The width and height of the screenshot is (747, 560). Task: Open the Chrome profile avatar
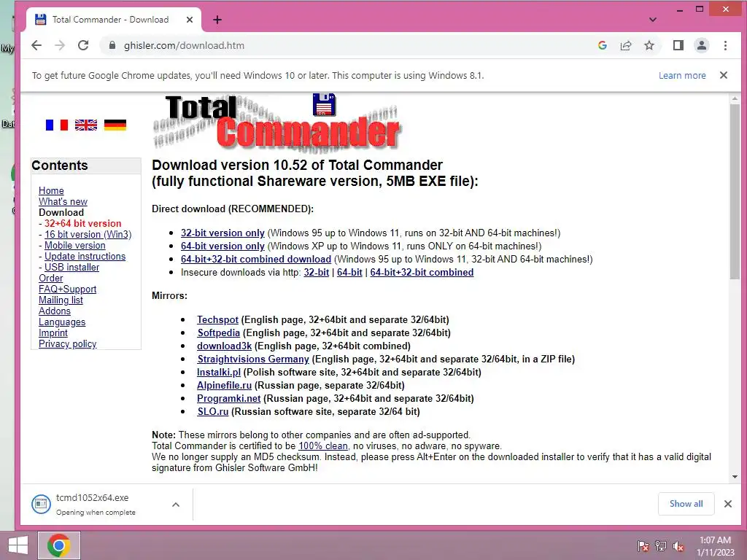(702, 45)
